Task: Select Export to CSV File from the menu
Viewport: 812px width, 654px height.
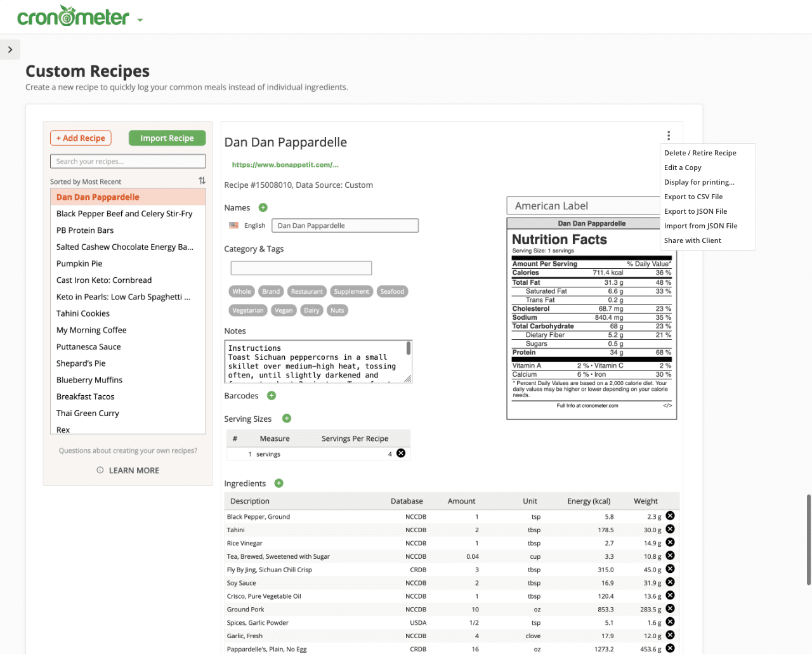Action: [693, 197]
